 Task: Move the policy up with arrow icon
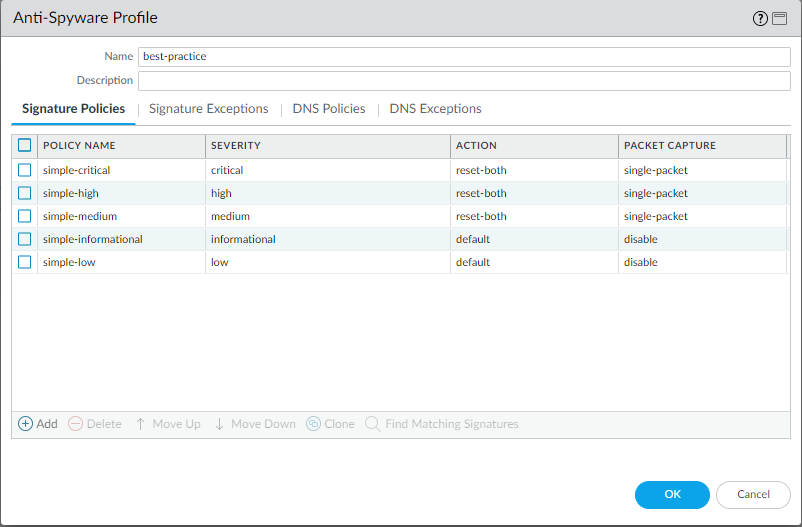point(141,424)
